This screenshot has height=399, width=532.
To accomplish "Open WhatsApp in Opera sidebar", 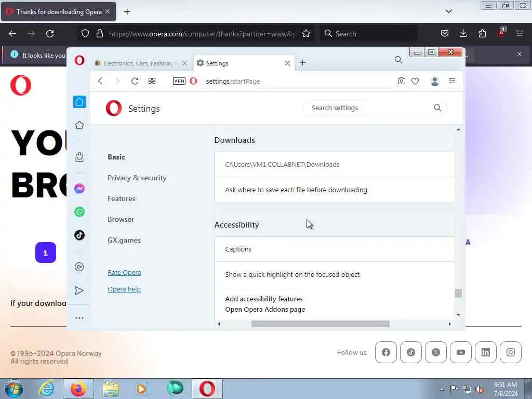I will pos(79,212).
